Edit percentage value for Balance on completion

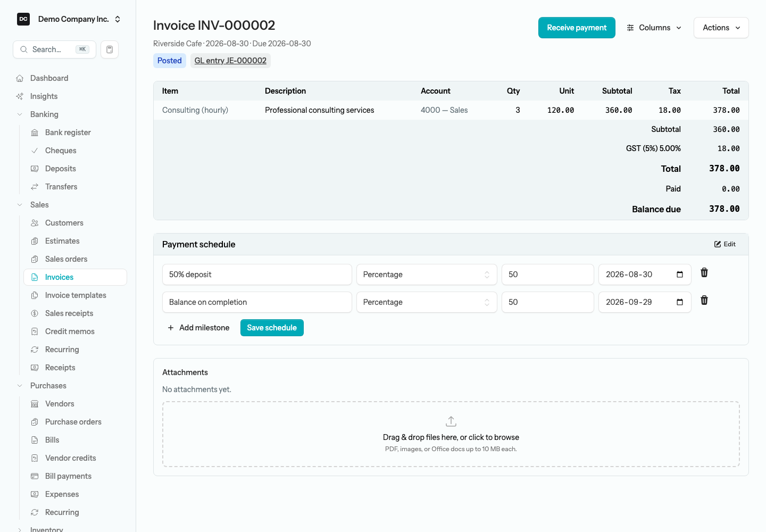(548, 302)
